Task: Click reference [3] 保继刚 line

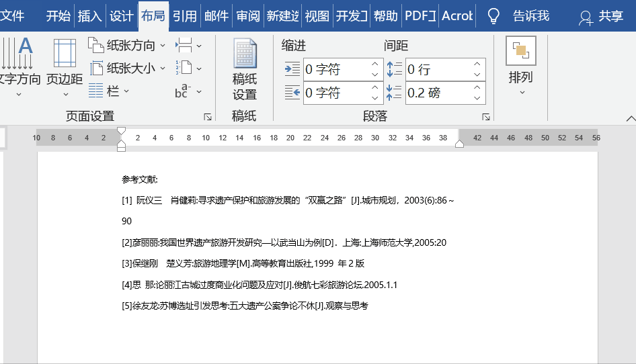Action: point(243,263)
